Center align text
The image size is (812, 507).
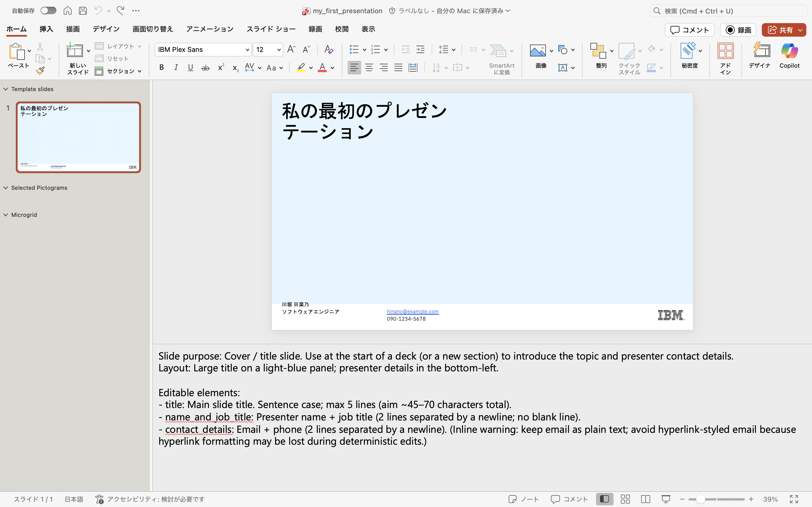click(369, 67)
